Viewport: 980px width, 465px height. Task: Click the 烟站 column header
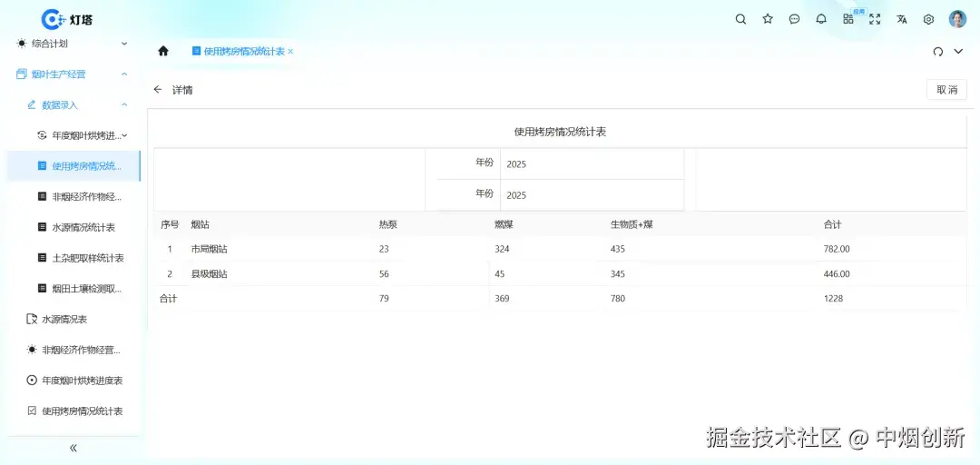200,224
